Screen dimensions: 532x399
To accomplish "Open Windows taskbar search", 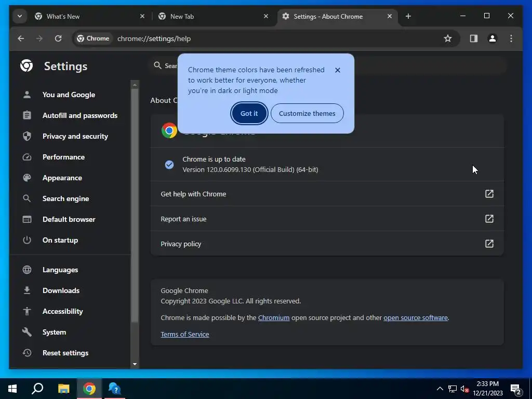I will [x=37, y=389].
